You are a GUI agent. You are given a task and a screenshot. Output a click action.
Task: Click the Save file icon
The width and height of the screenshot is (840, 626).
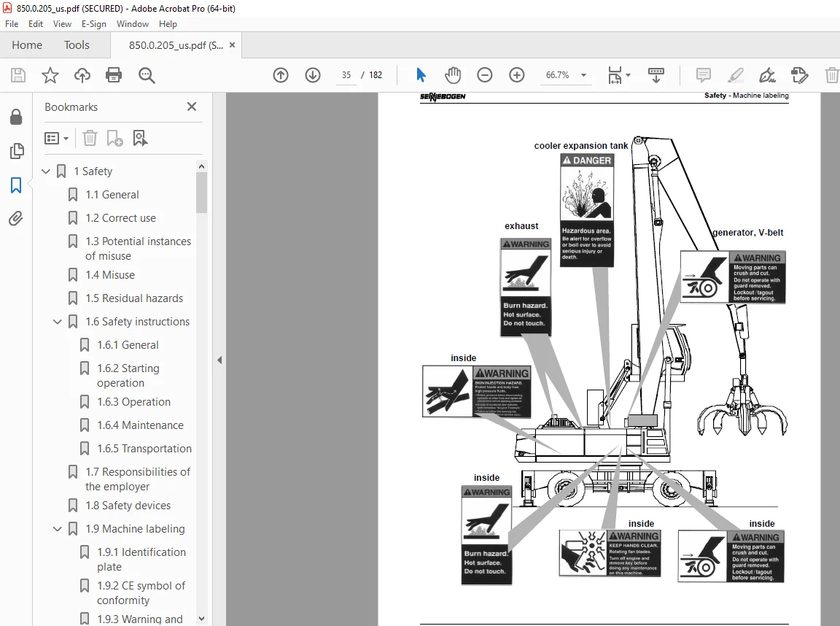click(18, 75)
